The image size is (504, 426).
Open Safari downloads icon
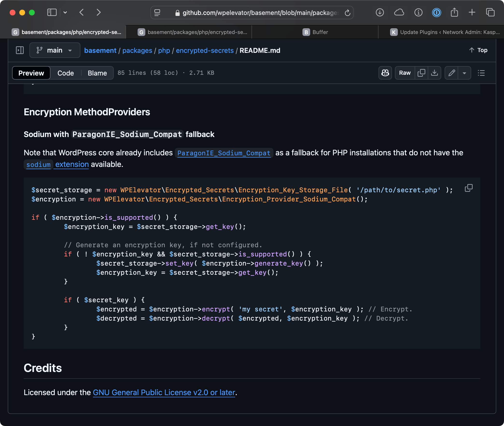point(380,13)
